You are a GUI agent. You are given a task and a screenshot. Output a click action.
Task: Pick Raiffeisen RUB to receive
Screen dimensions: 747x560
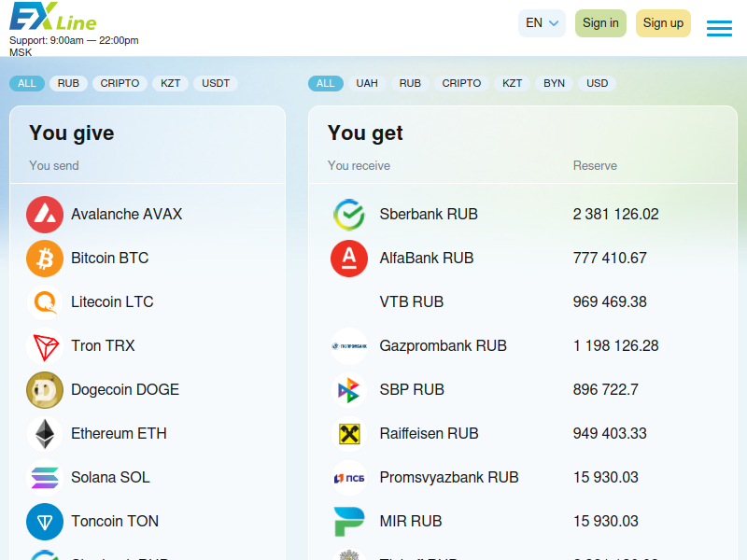[x=523, y=434]
